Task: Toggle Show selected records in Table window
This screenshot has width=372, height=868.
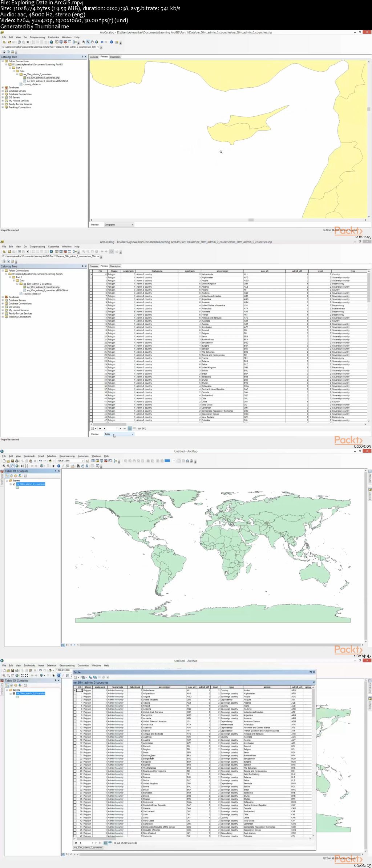Action: [110, 843]
